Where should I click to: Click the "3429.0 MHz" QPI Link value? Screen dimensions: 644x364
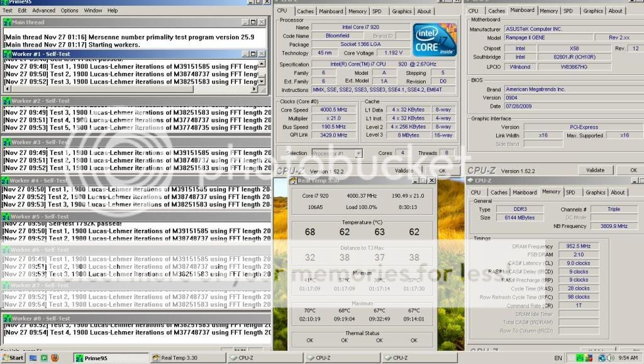click(x=333, y=135)
